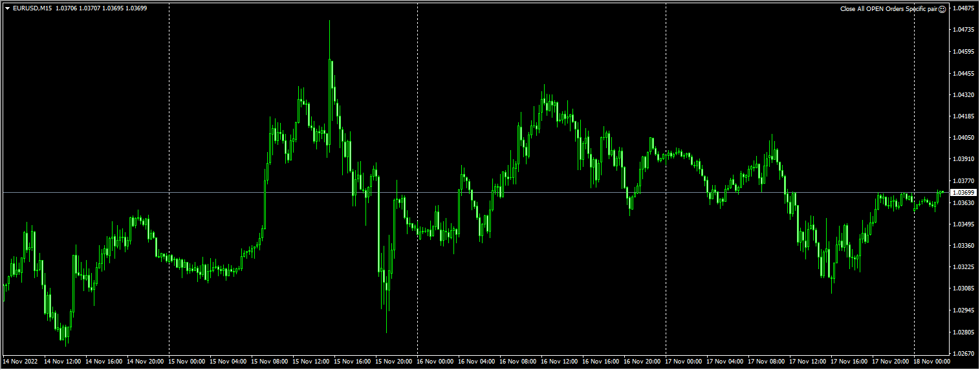
Task: Click the 17 Nov 12:00 time axis label
Action: tap(809, 362)
